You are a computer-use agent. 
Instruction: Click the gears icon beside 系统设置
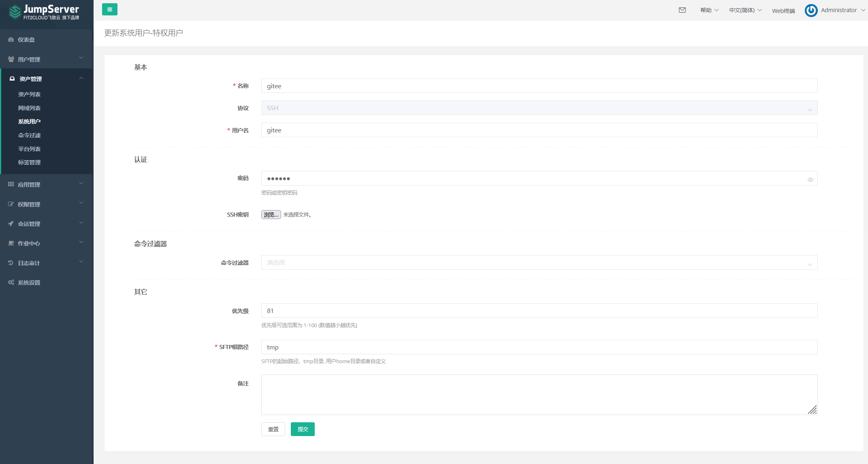coord(11,282)
